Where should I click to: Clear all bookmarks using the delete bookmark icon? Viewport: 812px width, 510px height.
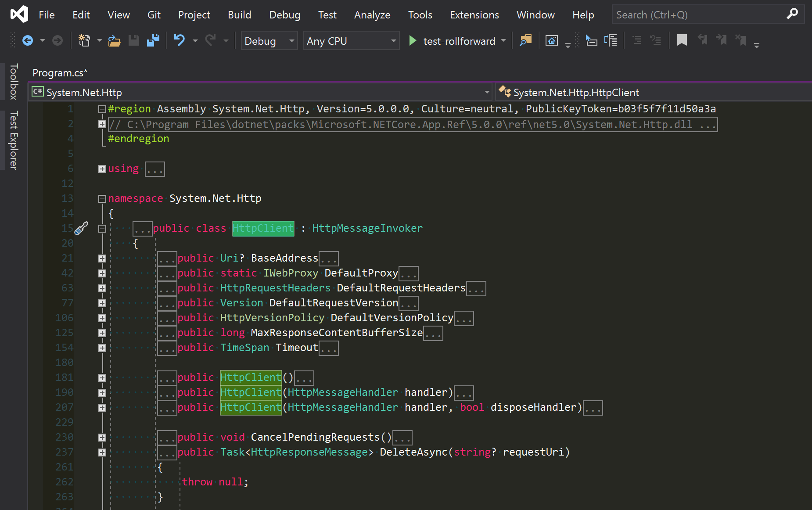[741, 40]
